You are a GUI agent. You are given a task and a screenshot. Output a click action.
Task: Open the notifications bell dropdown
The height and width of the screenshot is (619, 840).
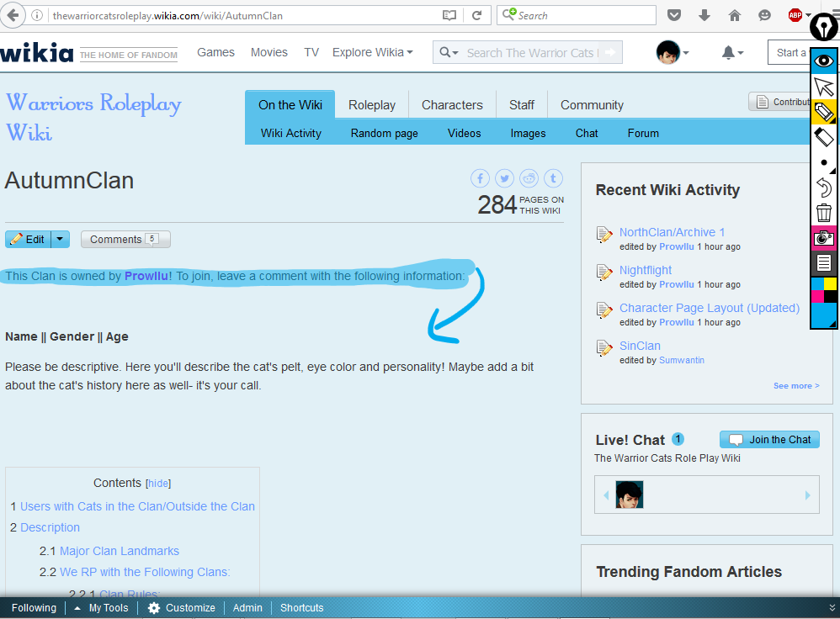click(732, 53)
